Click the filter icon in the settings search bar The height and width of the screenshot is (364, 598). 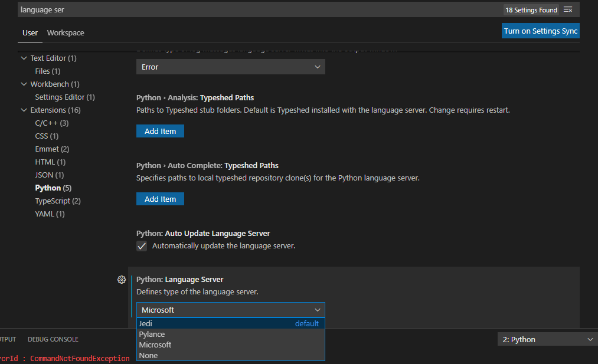coord(568,9)
